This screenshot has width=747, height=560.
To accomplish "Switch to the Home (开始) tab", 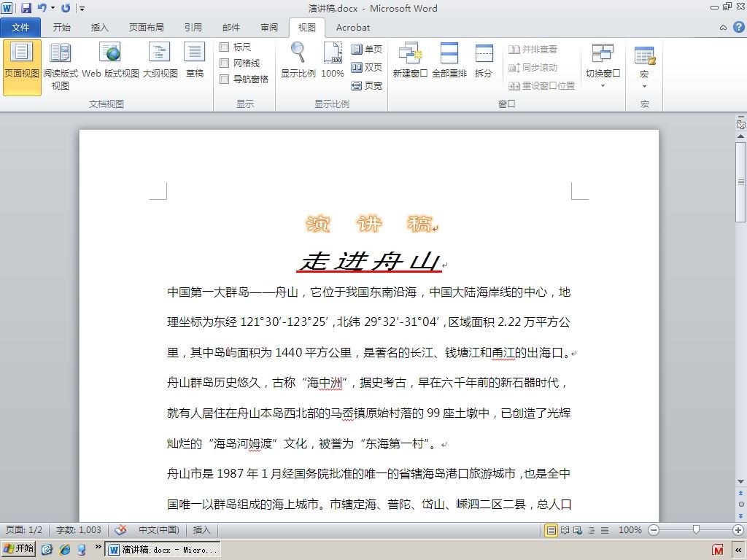I will tap(61, 28).
